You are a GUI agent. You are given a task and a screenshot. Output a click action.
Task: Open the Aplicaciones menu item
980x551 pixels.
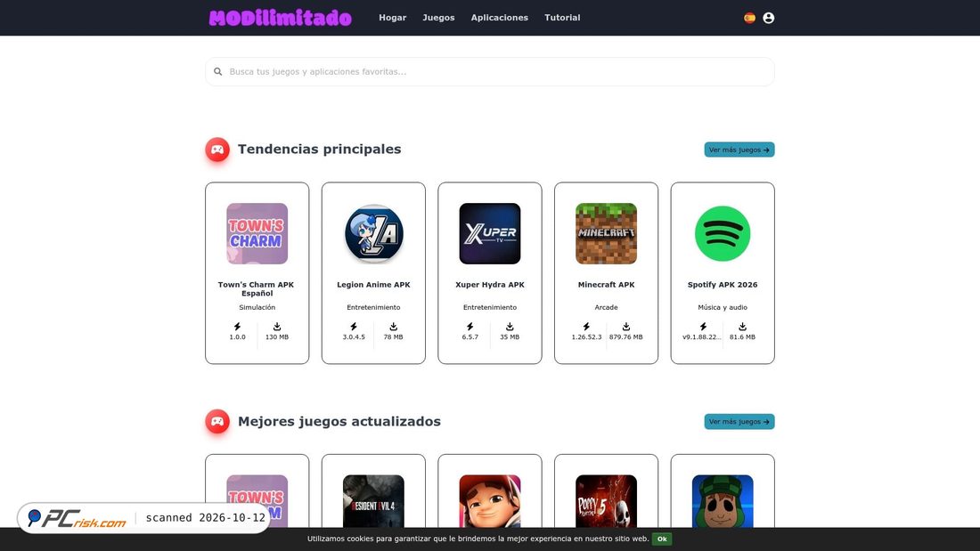tap(500, 18)
